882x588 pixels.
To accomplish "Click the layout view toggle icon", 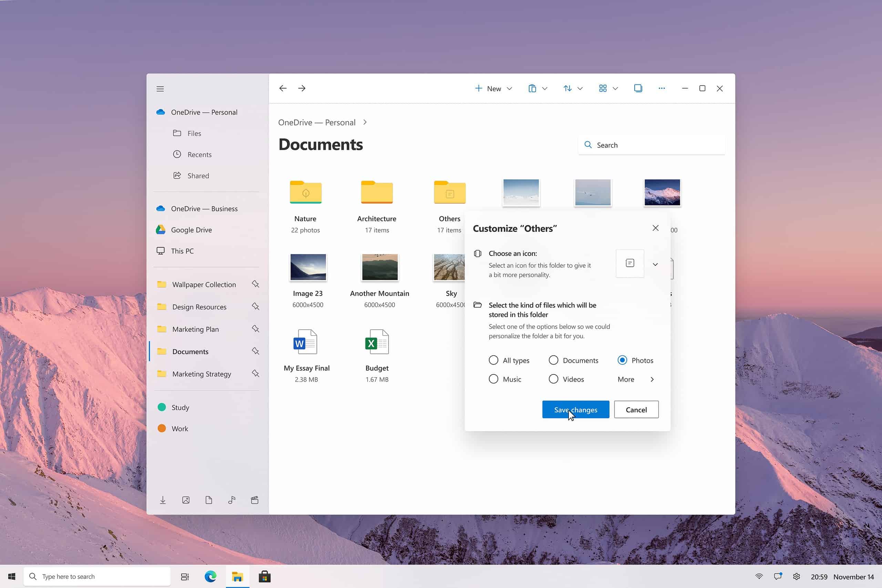I will 603,88.
